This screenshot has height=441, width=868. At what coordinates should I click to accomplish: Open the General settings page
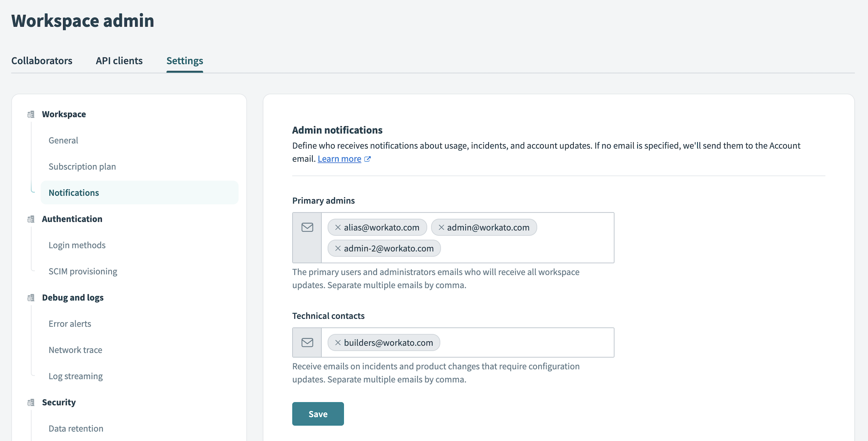coord(63,140)
